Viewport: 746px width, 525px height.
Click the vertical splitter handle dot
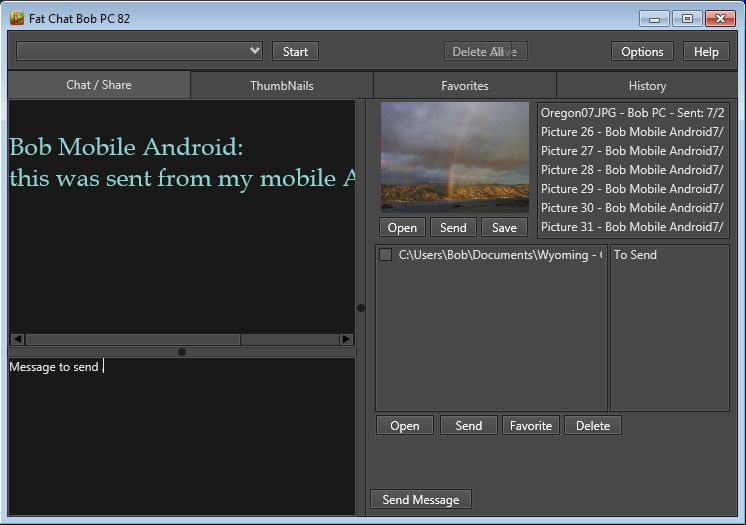coord(361,308)
